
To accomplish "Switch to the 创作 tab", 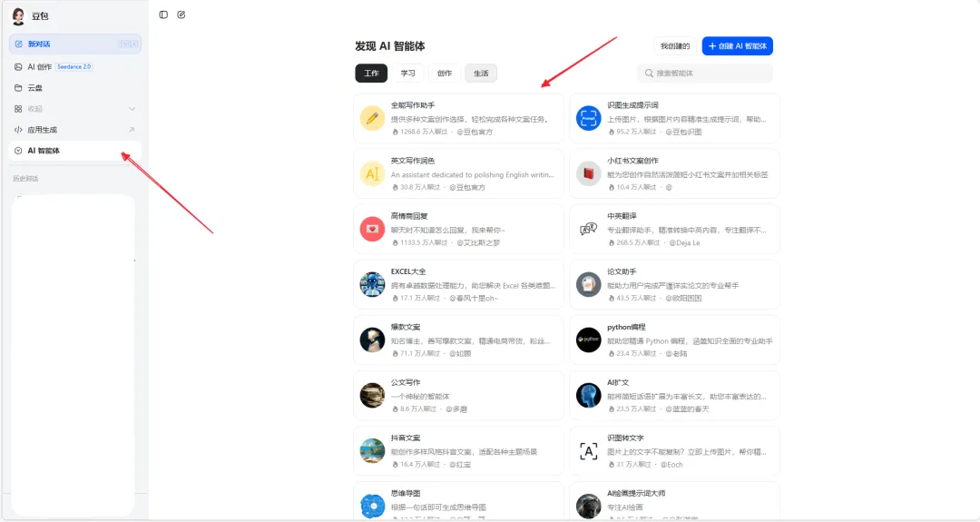I will click(x=445, y=74).
